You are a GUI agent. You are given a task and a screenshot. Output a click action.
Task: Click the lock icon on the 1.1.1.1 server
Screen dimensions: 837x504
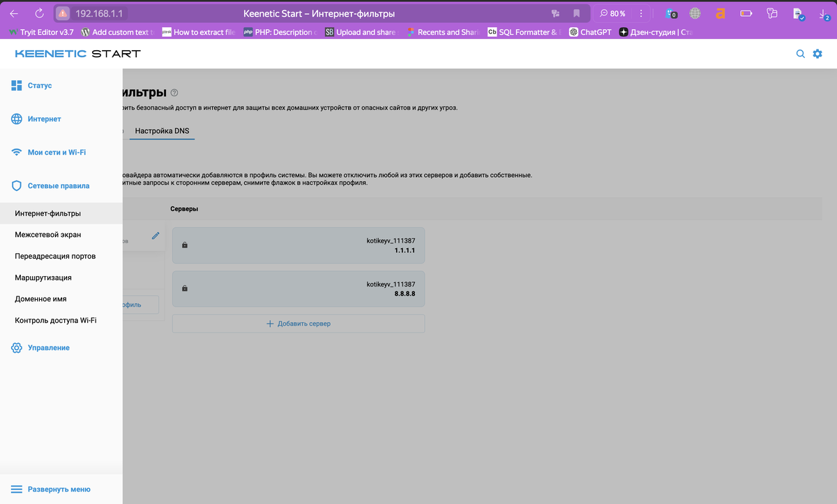tap(184, 245)
